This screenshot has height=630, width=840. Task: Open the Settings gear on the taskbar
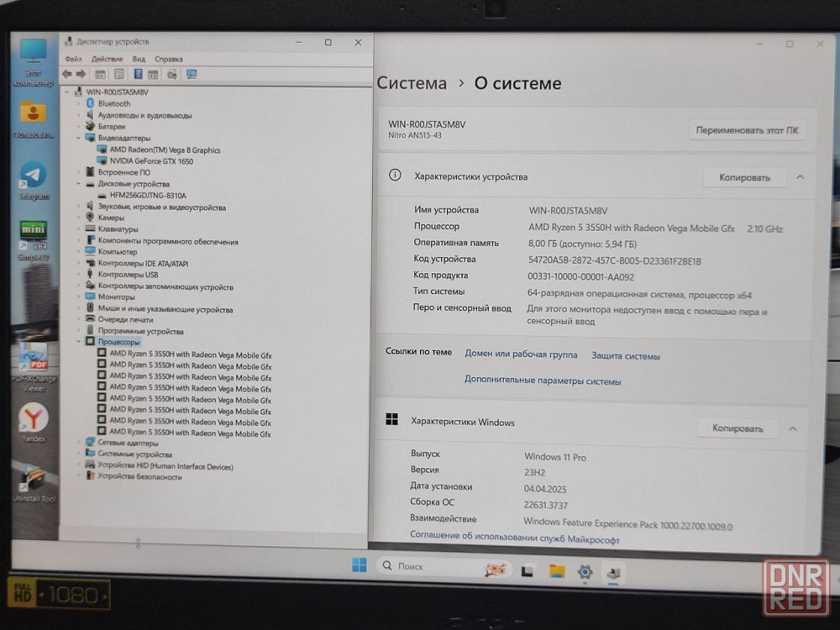[585, 572]
